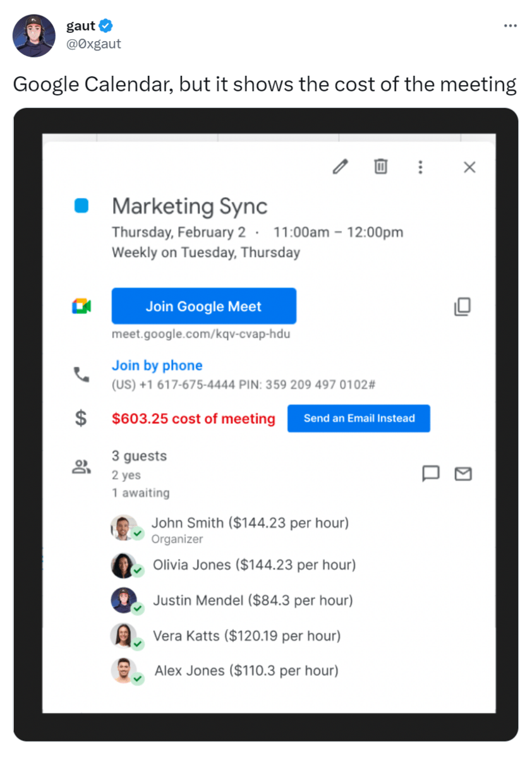Click the pencil edit event icon
This screenshot has height=758, width=532.
tap(341, 167)
